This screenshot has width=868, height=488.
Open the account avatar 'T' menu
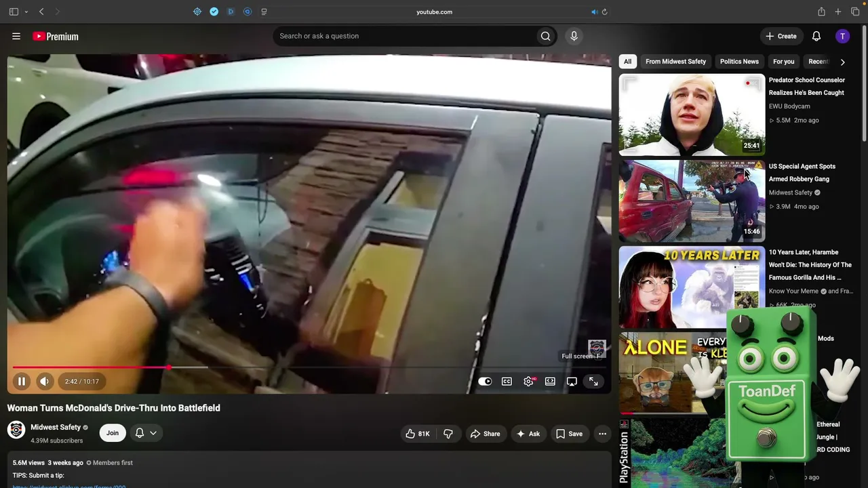842,36
